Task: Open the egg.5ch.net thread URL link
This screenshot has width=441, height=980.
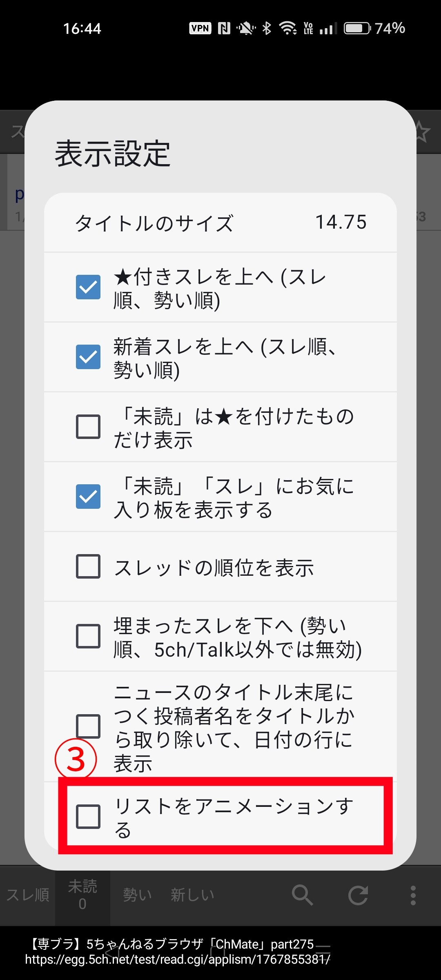Action: click(178, 960)
